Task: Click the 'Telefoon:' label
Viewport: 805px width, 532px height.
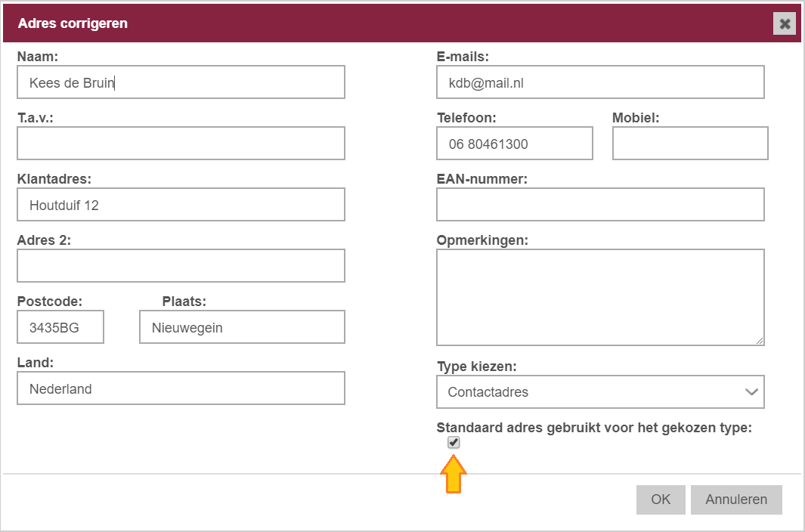Action: [x=466, y=118]
